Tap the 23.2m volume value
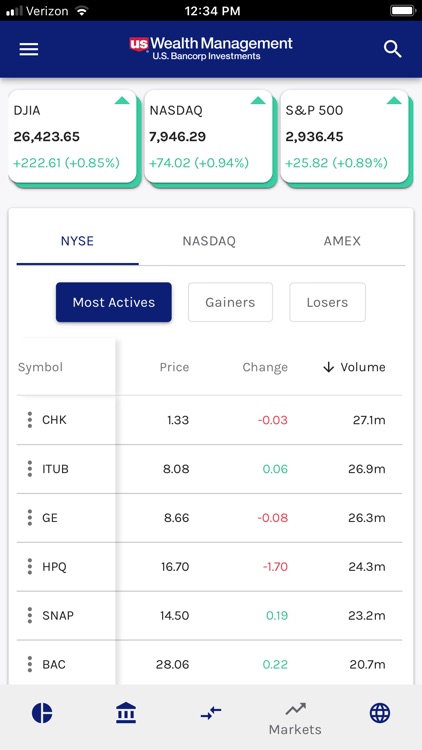Screen dimensions: 422x750 [366, 615]
